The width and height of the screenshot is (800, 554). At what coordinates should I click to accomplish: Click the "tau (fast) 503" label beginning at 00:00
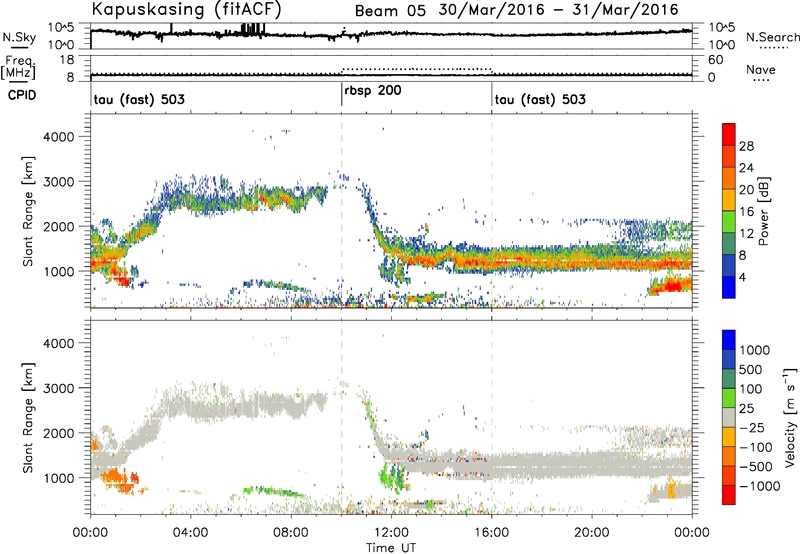[x=139, y=99]
